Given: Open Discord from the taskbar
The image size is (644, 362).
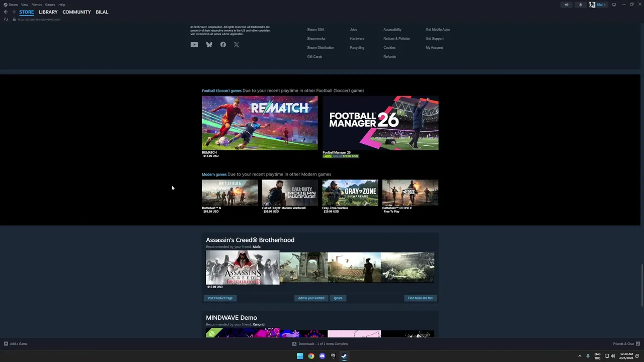Looking at the screenshot, I should [322, 356].
